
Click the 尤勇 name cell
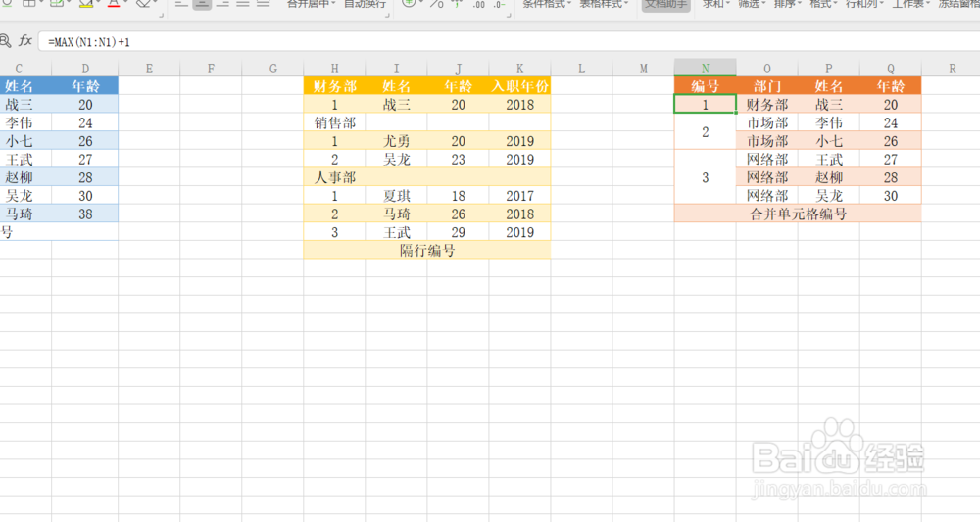pyautogui.click(x=396, y=141)
